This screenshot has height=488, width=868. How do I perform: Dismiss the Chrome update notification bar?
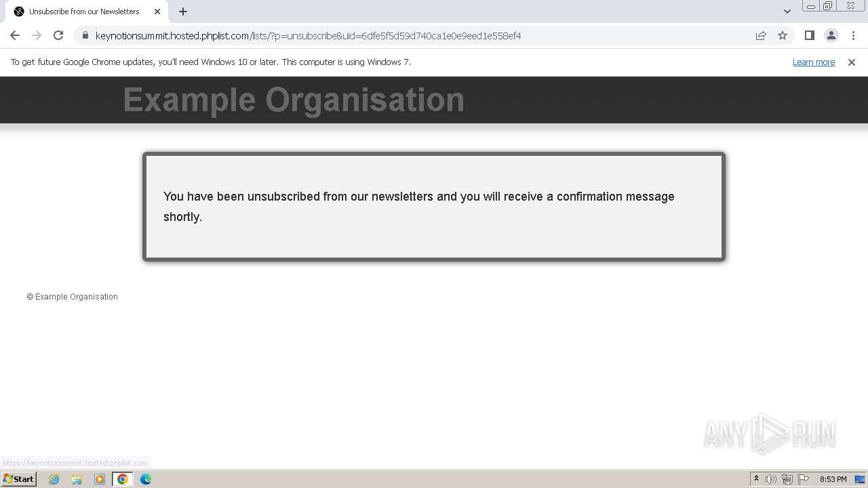(852, 62)
